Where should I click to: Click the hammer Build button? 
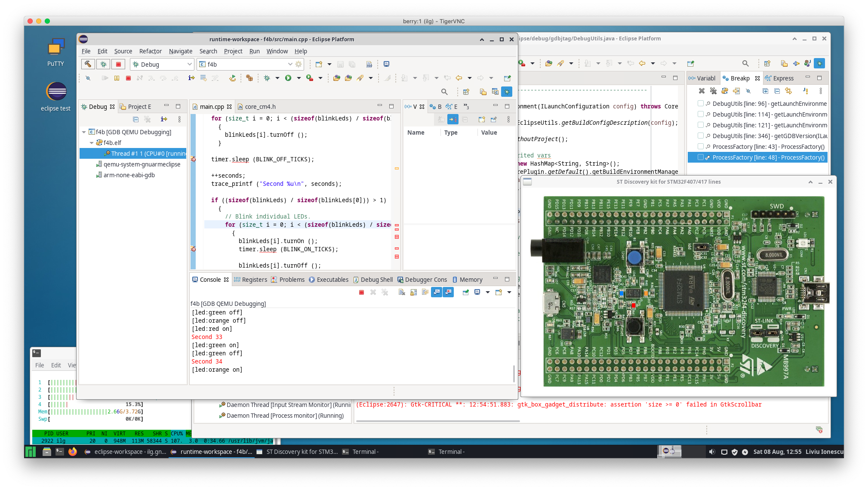[88, 64]
